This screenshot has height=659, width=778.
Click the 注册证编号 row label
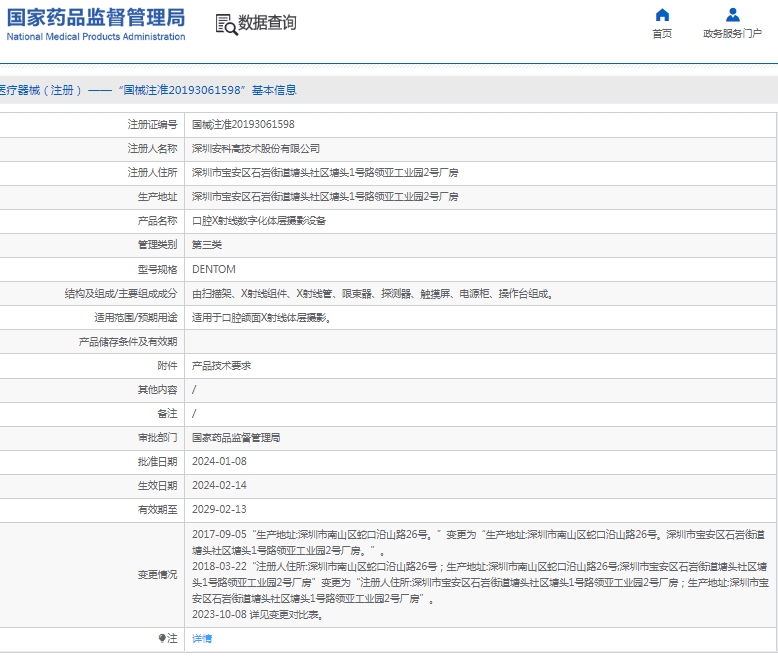152,124
